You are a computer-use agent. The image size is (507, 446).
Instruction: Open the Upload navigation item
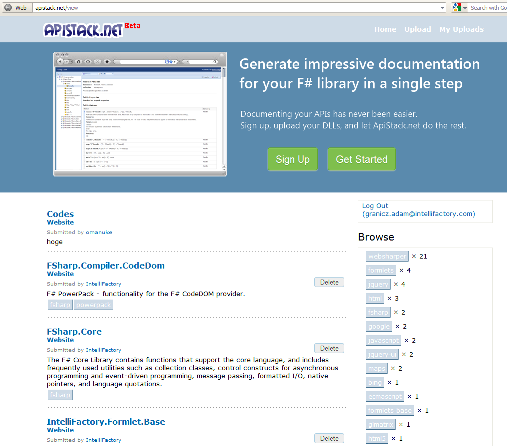point(418,29)
